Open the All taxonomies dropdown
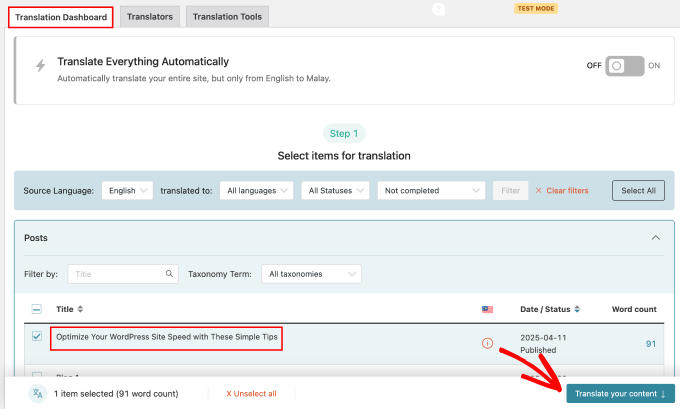Viewport: 680px width, 409px height. pos(310,273)
